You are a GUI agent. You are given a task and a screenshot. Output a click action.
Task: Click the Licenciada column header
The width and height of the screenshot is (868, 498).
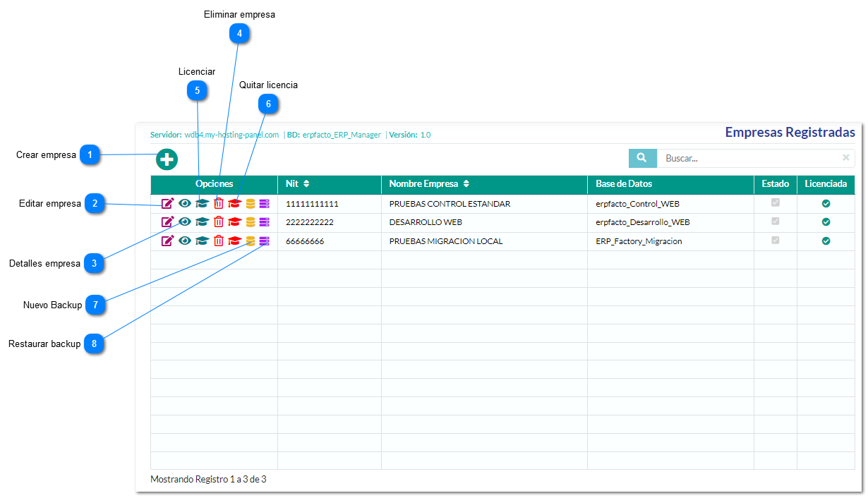point(826,184)
